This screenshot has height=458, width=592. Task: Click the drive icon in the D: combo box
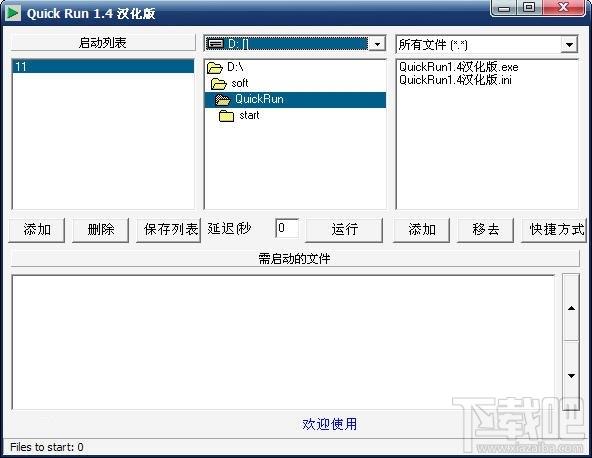pyautogui.click(x=215, y=44)
